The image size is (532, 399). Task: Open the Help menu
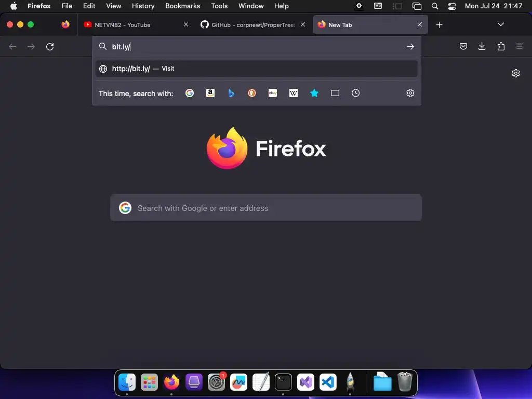point(281,6)
